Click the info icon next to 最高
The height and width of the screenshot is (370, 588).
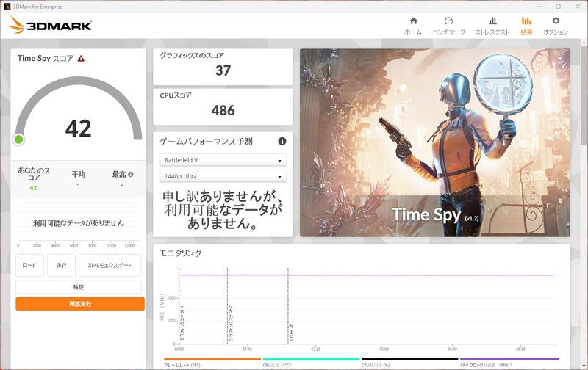pyautogui.click(x=131, y=174)
